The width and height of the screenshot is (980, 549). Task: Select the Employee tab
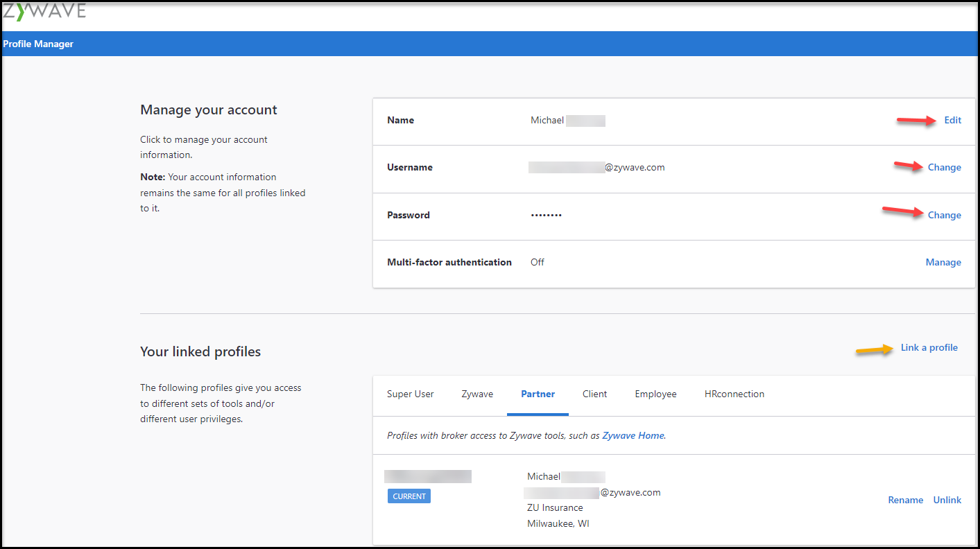(x=655, y=394)
